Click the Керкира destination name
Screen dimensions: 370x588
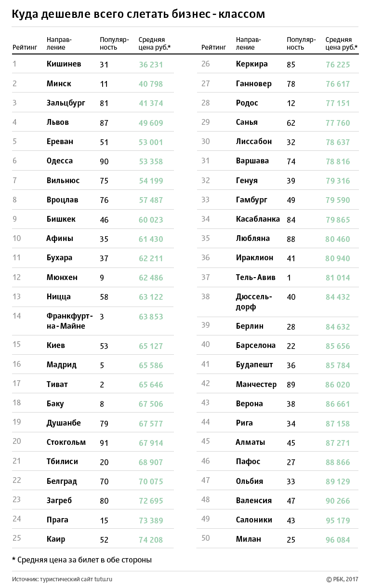tap(251, 64)
